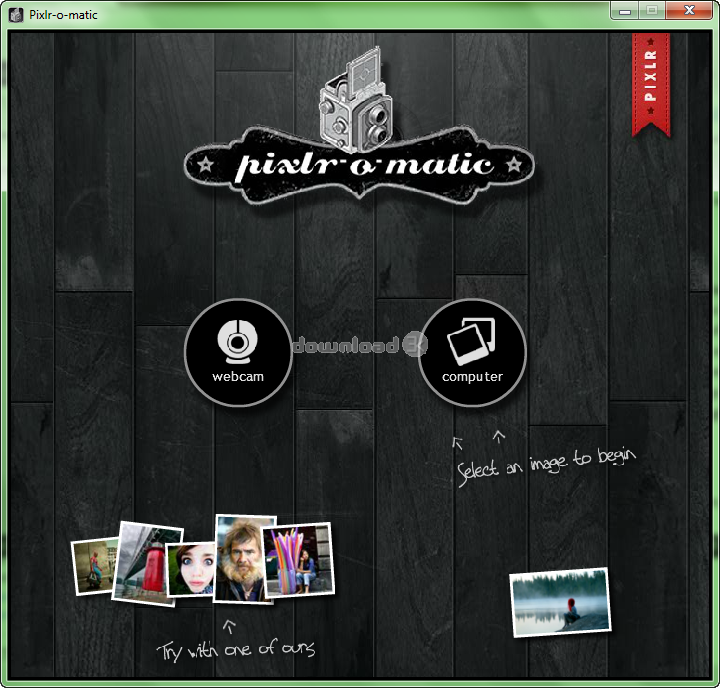Open the misty lake sample photo
Image resolution: width=720 pixels, height=688 pixels.
coord(560,602)
